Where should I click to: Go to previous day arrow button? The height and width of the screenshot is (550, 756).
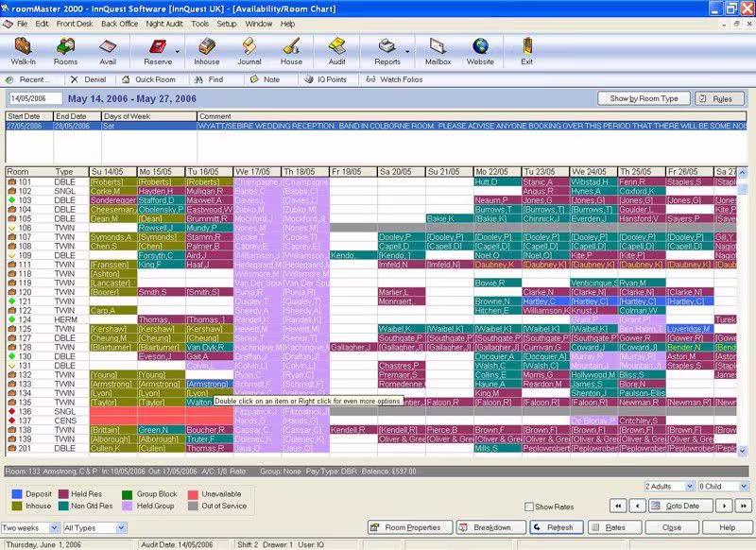638,506
